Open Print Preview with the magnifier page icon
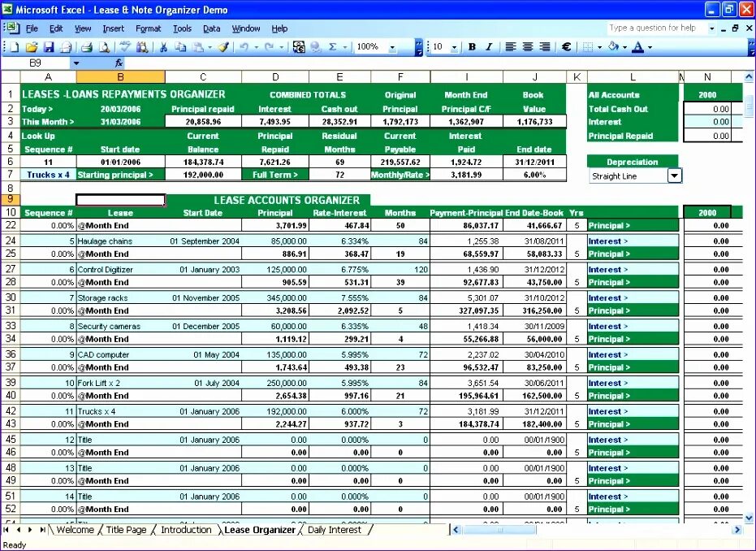756x551 pixels. click(104, 47)
